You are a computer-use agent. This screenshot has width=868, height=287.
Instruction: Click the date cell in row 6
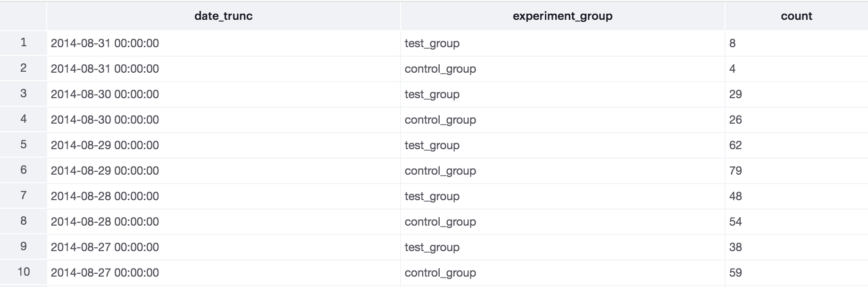105,171
